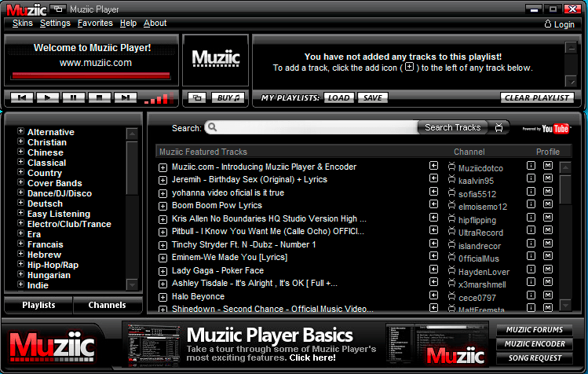
Task: Click M profile icon for 0fficialMus row
Action: (548, 255)
